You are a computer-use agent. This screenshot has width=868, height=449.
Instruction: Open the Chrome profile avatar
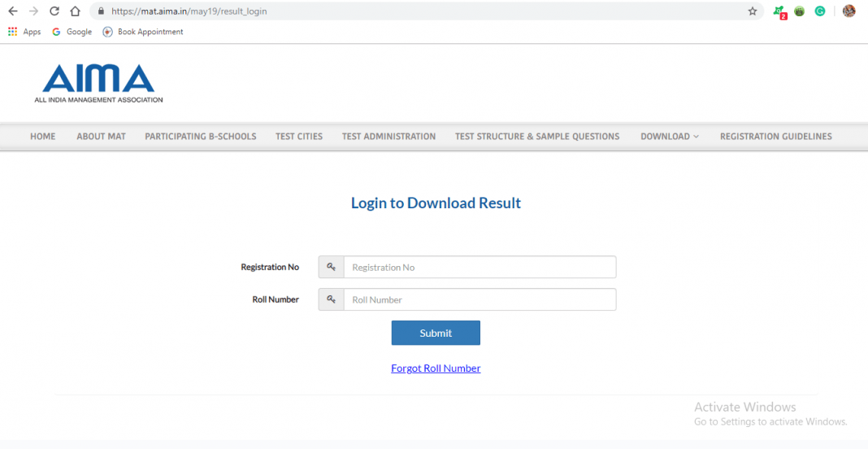849,11
